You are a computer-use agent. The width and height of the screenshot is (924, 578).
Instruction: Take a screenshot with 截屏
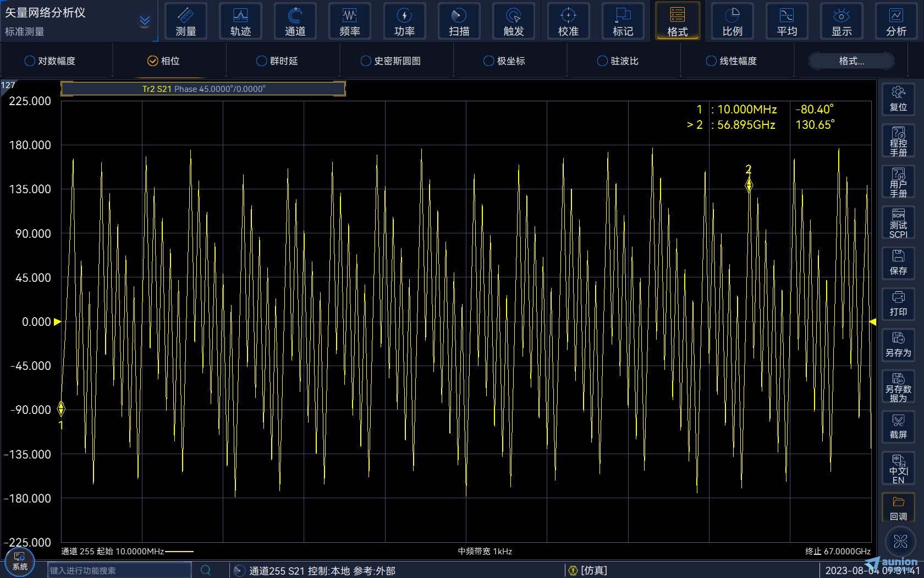tap(898, 427)
